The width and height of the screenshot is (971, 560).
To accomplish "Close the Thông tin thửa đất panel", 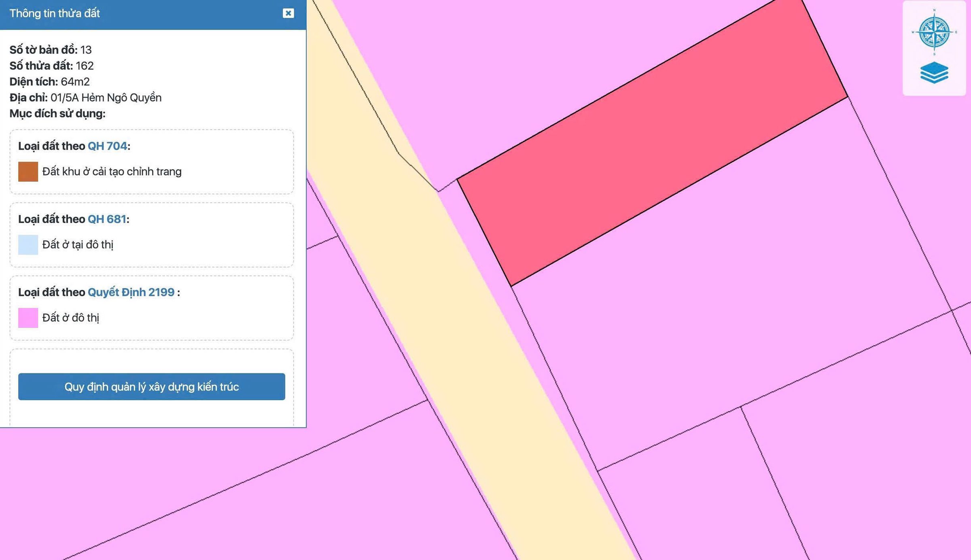I will coord(288,13).
